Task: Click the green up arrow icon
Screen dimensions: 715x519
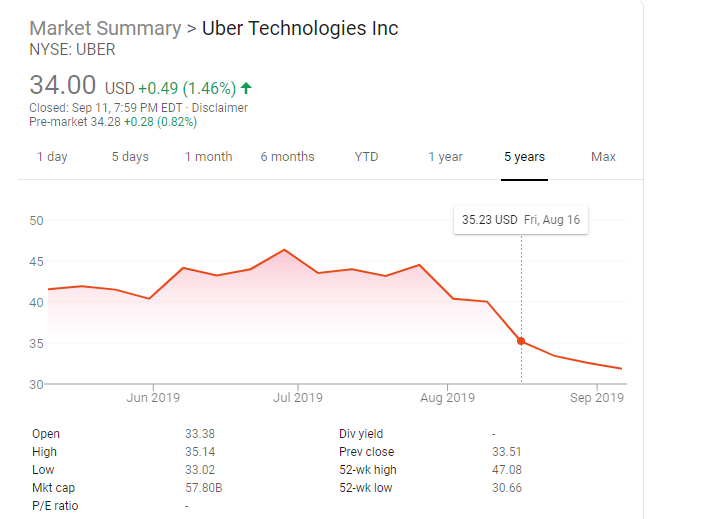Action: point(246,88)
